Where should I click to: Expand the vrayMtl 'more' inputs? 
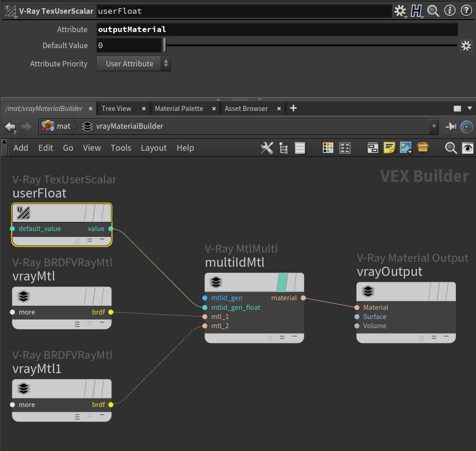[12, 312]
